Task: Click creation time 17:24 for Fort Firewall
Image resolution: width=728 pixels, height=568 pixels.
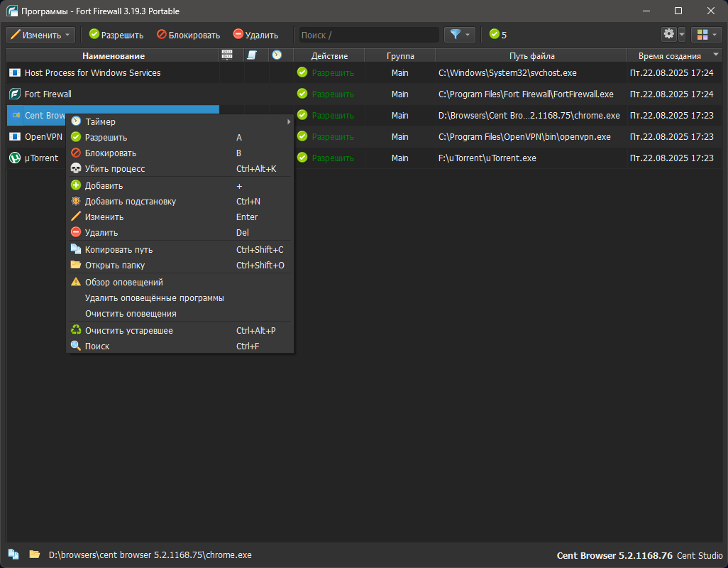Action: (671, 94)
